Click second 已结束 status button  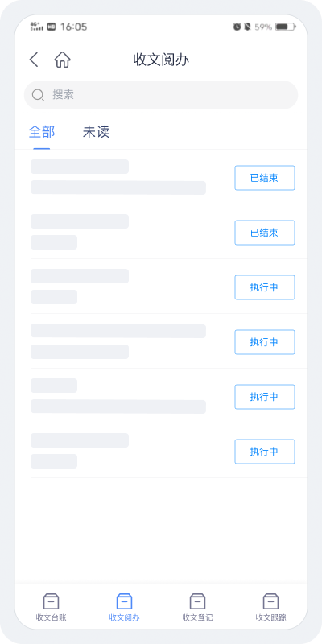pos(265,233)
